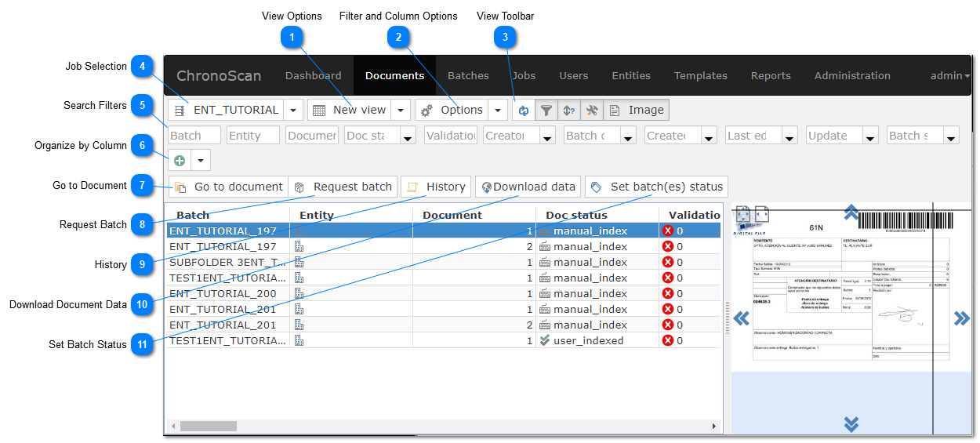Viewport: 980px width, 443px height.
Task: Focus the Entity search filter field
Action: coord(253,135)
